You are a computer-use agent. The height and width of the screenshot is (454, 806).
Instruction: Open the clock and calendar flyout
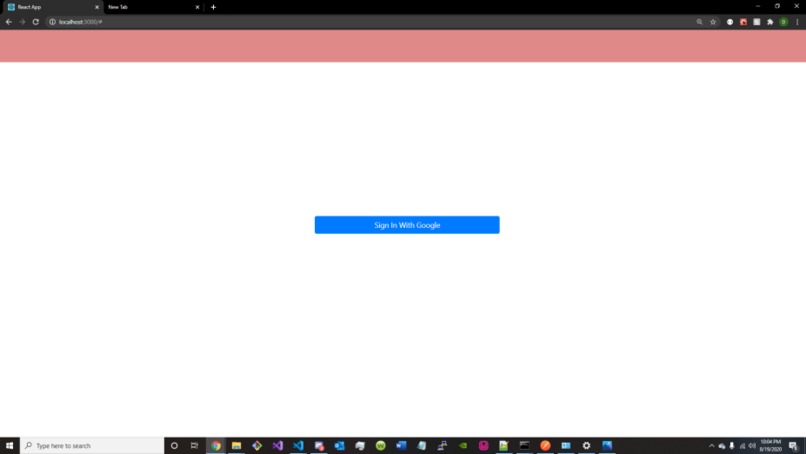tap(771, 445)
